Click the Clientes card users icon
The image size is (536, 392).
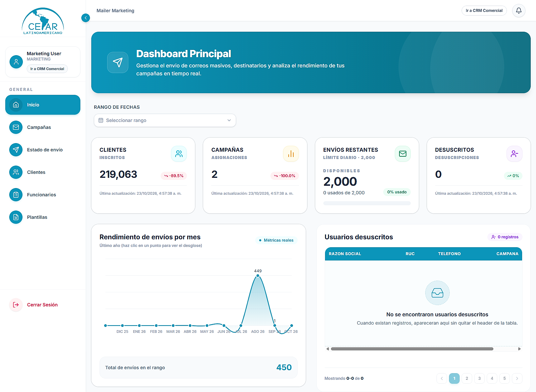[179, 154]
